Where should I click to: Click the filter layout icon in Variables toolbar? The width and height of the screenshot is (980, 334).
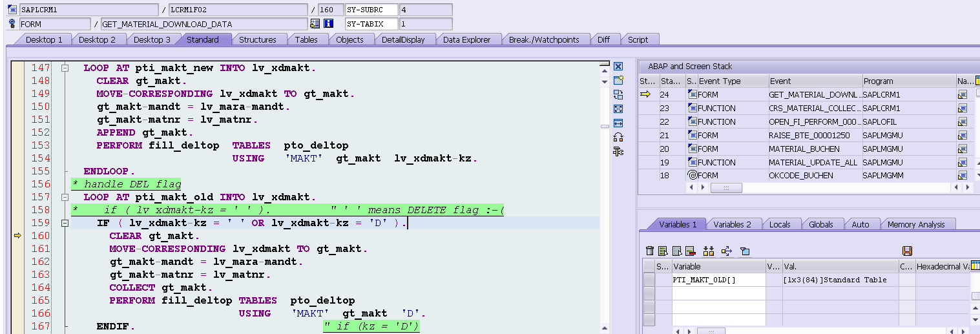(x=744, y=251)
